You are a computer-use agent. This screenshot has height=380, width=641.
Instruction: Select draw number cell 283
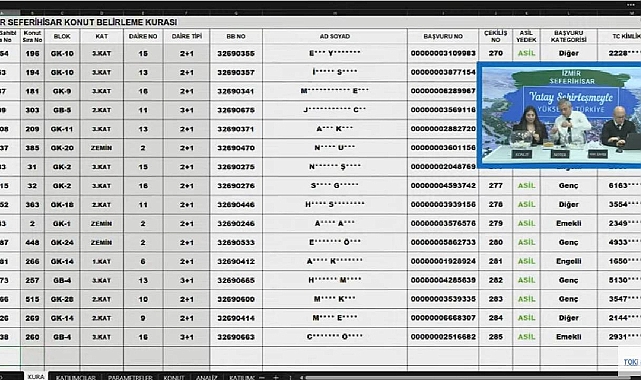click(495, 299)
